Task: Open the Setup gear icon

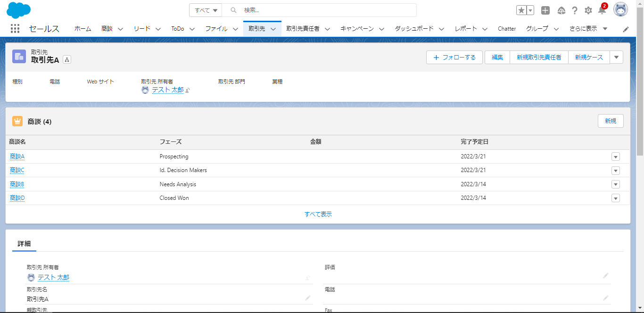Action: pyautogui.click(x=588, y=10)
